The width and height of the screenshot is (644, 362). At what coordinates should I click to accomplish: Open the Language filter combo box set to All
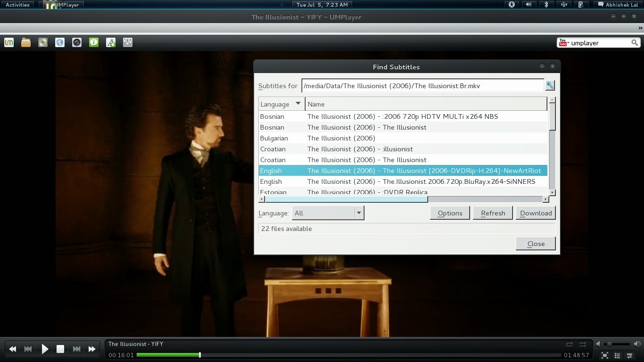point(328,213)
